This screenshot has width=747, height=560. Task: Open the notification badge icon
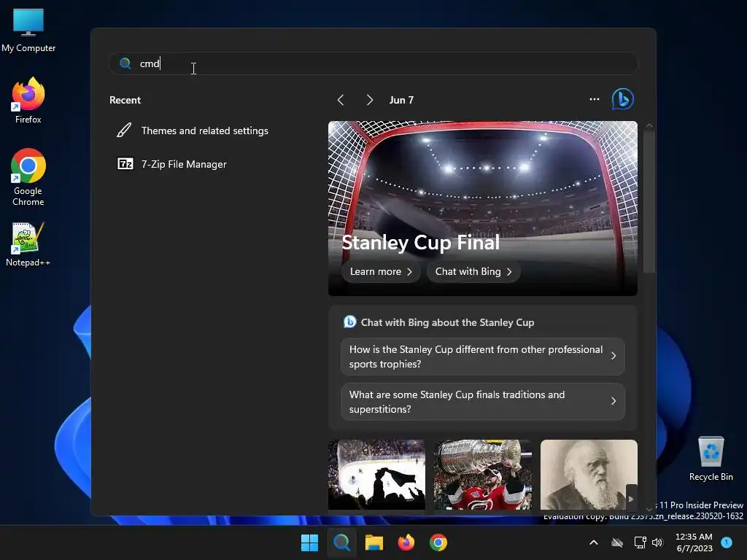point(727,542)
